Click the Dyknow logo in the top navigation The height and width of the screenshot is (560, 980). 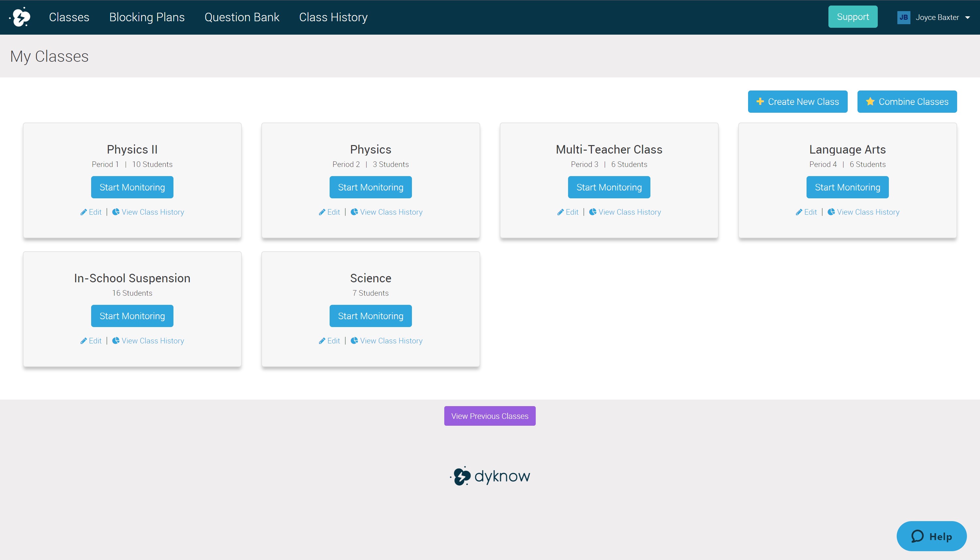point(20,17)
